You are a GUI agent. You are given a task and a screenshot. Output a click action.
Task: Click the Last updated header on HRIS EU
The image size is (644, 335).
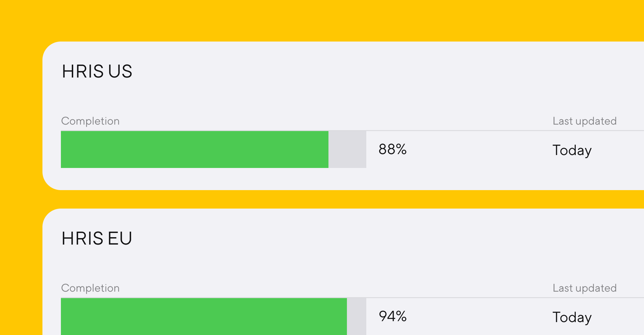[x=584, y=288]
